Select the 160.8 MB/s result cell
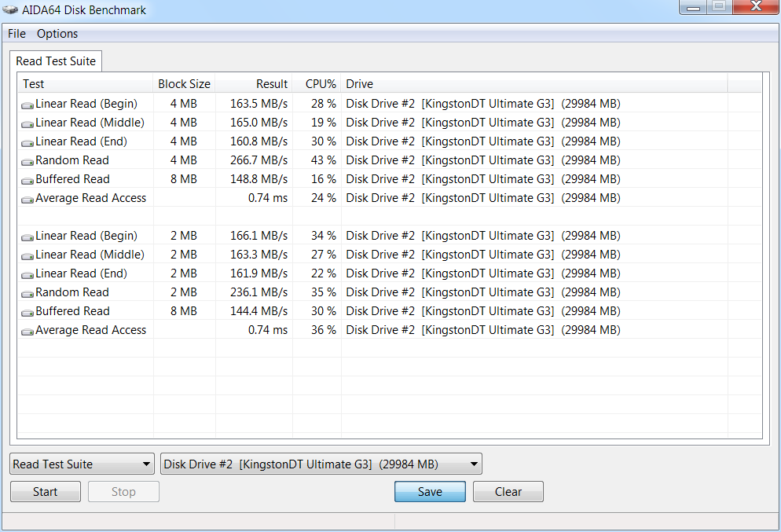This screenshot has width=781, height=532. pyautogui.click(x=258, y=141)
